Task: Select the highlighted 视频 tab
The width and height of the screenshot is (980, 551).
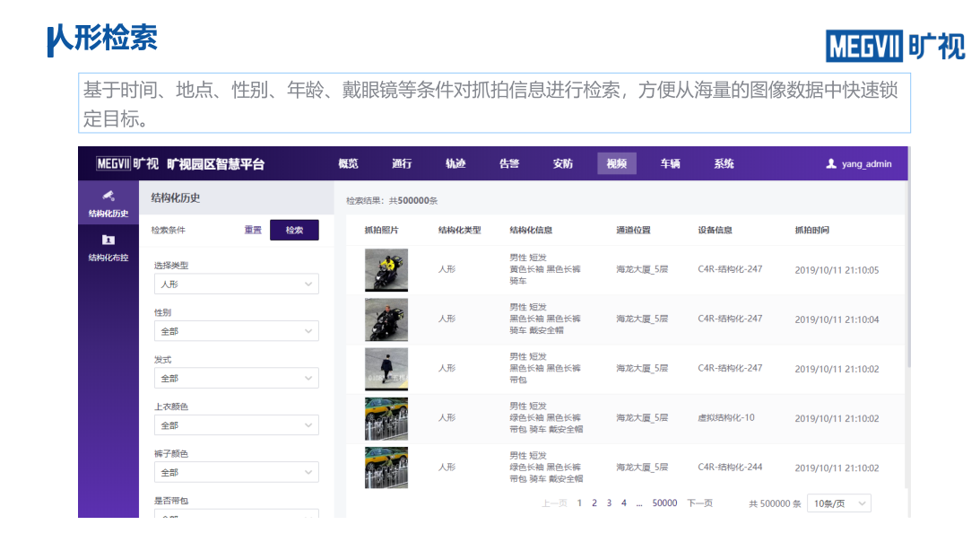Action: click(x=617, y=164)
